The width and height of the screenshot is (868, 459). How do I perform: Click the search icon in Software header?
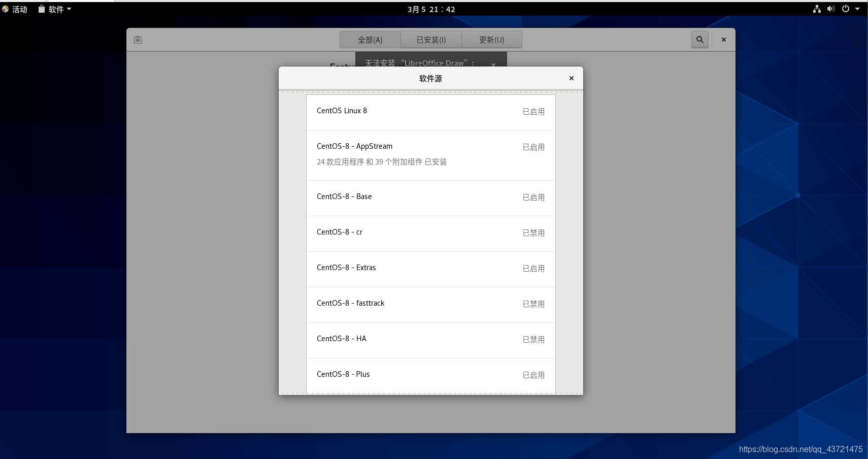pyautogui.click(x=699, y=40)
